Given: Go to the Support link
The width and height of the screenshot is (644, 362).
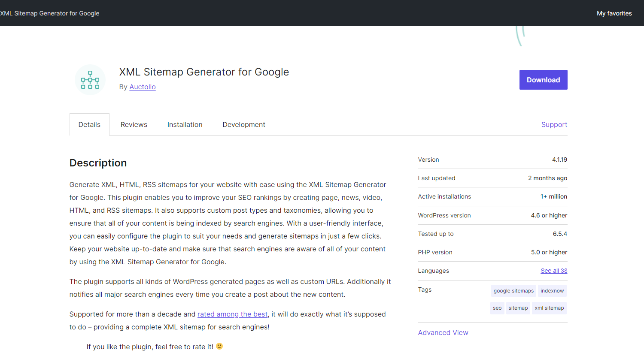Looking at the screenshot, I should coord(554,124).
